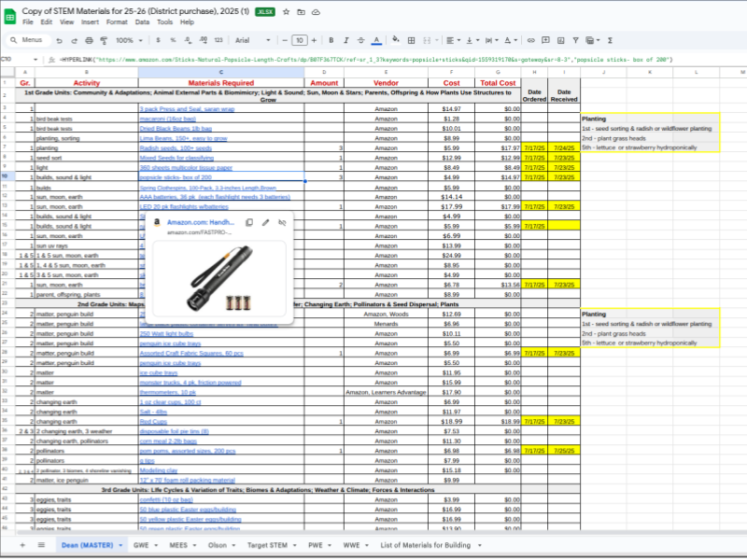Open the All Sheets list icon
The image size is (747, 560).
[41, 545]
